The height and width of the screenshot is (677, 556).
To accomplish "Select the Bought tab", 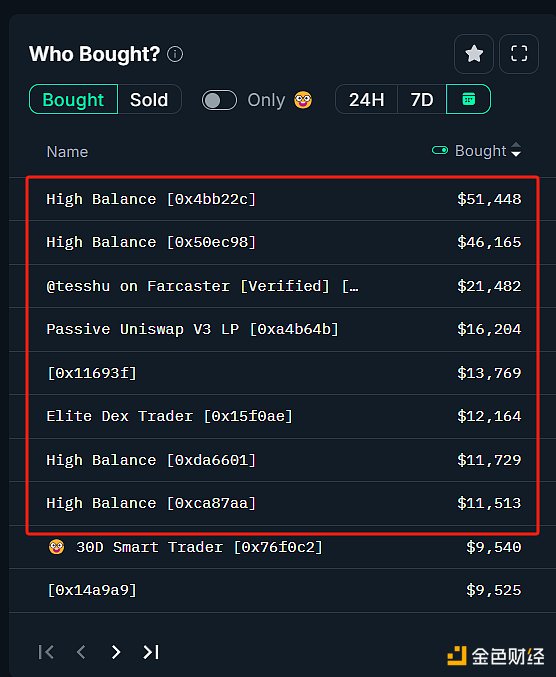I will point(73,99).
